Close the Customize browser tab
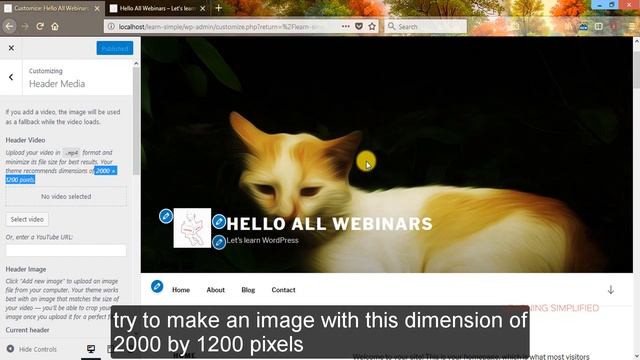This screenshot has height=360, width=640. pyautogui.click(x=97, y=8)
